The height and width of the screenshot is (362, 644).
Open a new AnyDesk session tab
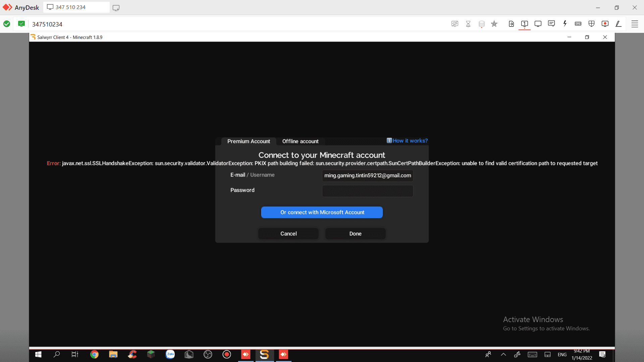(x=116, y=8)
